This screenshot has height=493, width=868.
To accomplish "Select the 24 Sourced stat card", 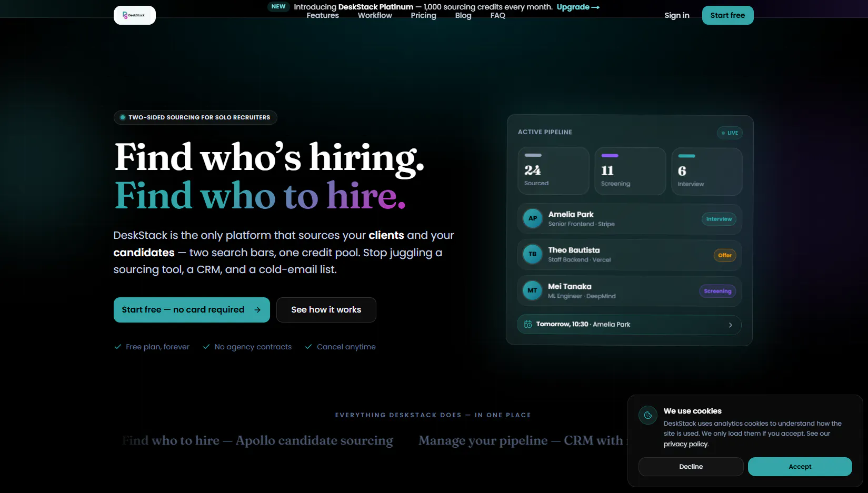I will pos(553,171).
